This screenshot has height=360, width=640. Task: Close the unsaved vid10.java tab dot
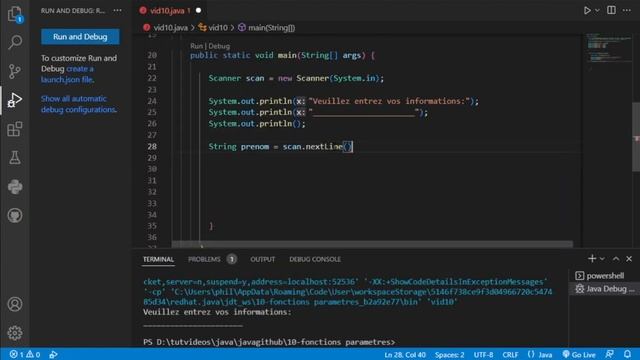click(x=198, y=11)
